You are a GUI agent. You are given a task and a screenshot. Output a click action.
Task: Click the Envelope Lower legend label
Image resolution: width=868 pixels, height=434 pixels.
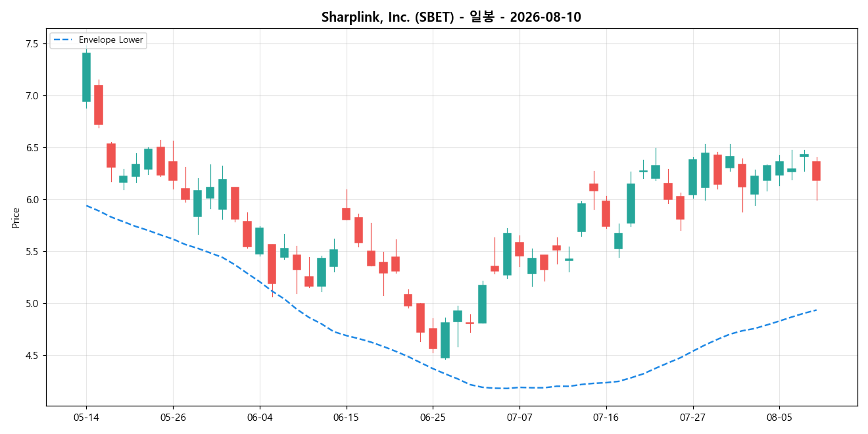[x=110, y=40]
